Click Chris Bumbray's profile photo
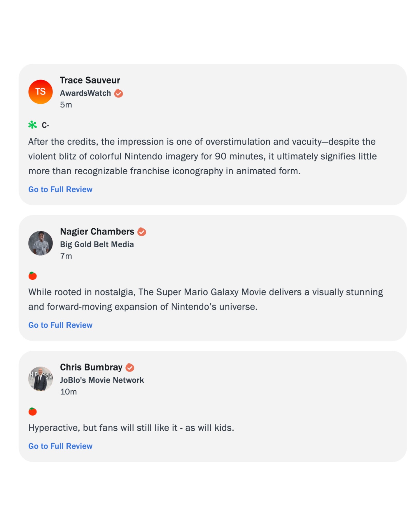Viewport: 420px width, 525px height. (40, 379)
